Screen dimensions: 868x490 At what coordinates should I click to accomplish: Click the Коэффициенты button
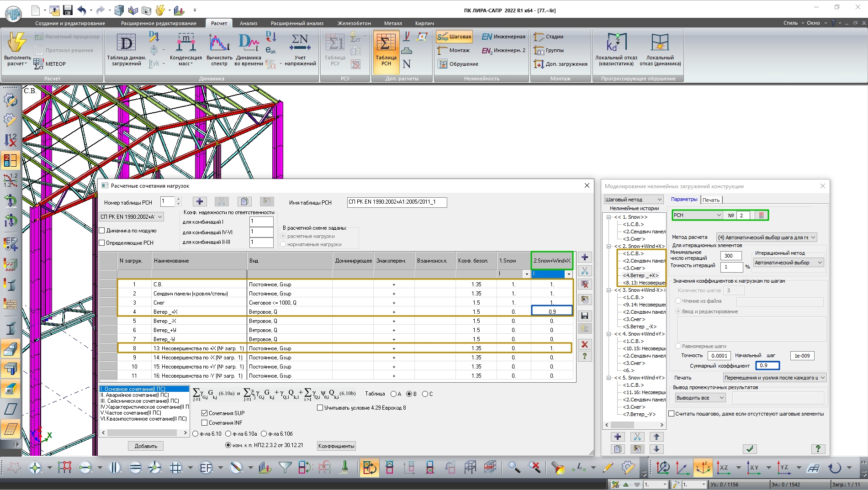pos(336,446)
